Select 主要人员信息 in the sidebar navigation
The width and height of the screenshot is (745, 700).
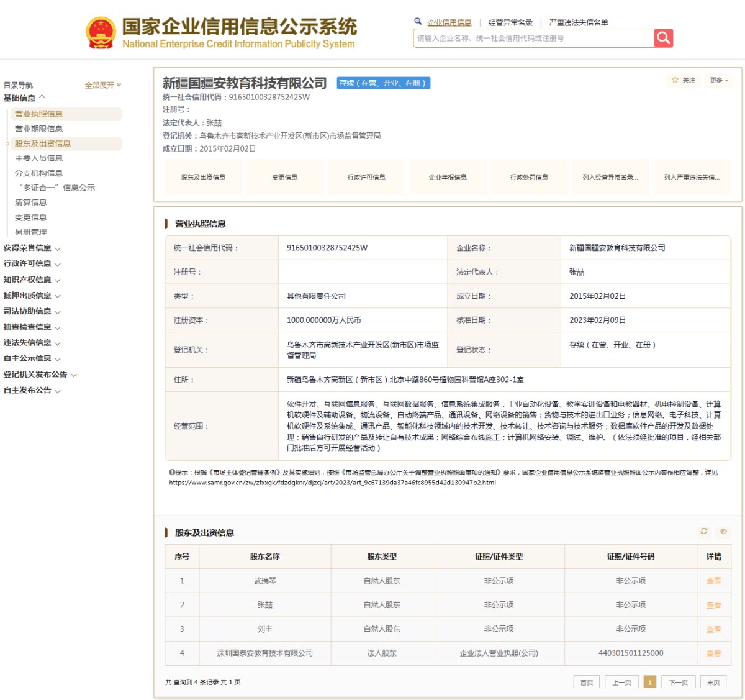click(39, 158)
